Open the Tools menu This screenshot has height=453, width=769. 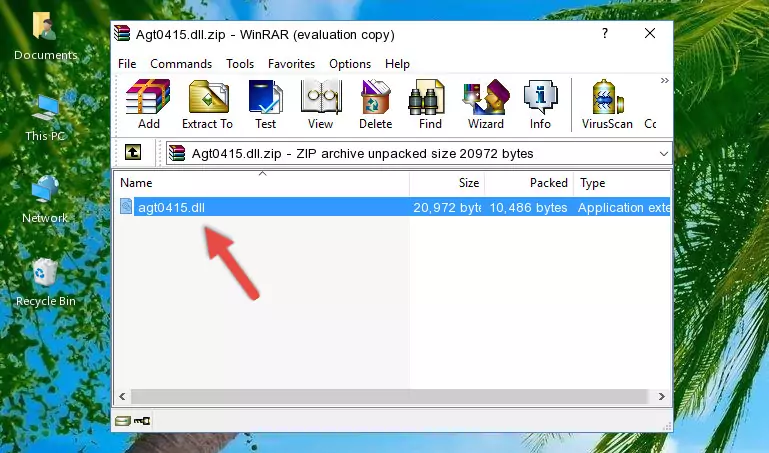[240, 64]
